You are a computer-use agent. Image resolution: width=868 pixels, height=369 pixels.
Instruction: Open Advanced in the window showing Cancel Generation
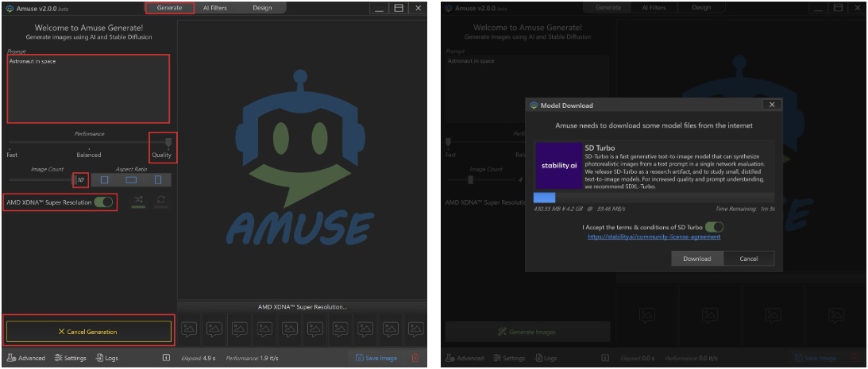pyautogui.click(x=26, y=358)
